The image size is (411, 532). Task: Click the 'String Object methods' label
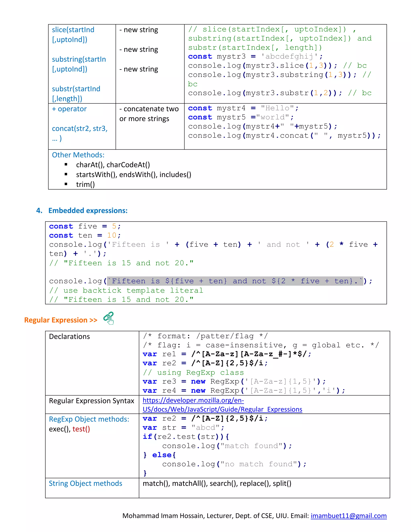click(85, 483)
